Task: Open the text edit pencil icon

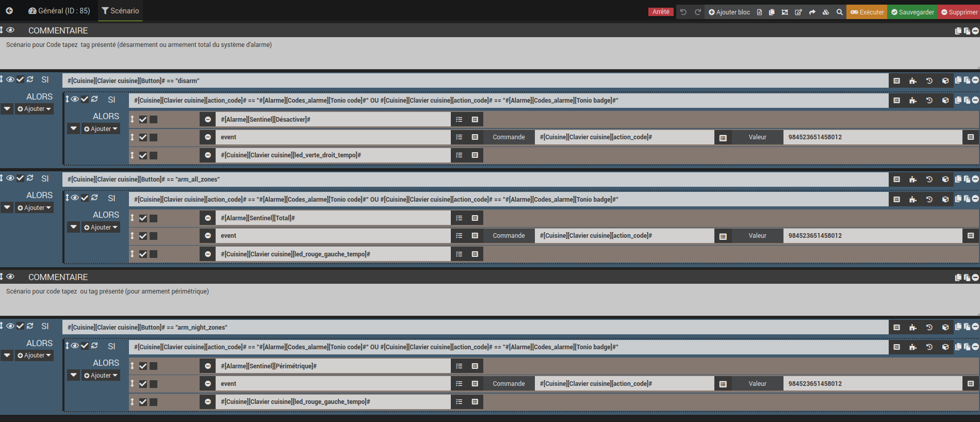Action: 798,12
